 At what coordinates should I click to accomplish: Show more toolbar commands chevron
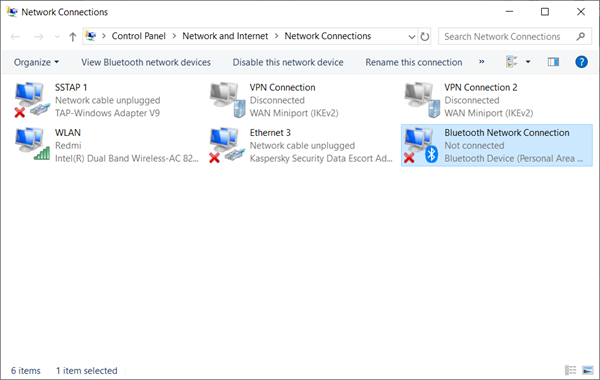[481, 62]
